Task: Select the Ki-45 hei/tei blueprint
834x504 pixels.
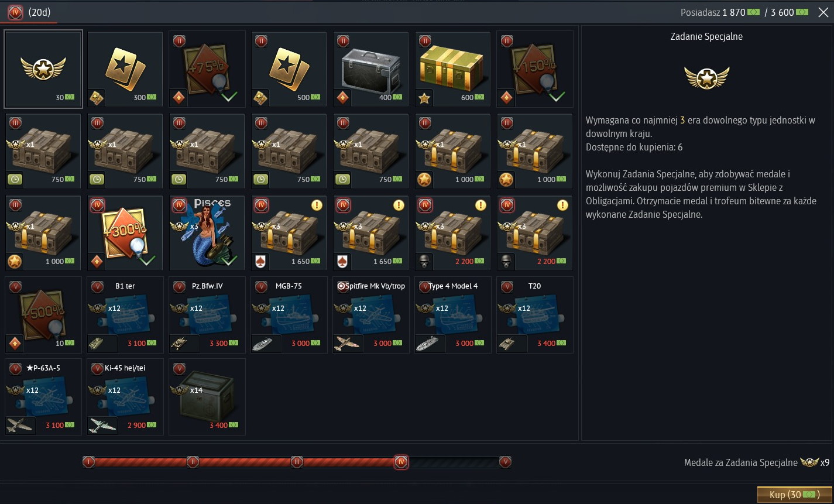Action: 125,397
